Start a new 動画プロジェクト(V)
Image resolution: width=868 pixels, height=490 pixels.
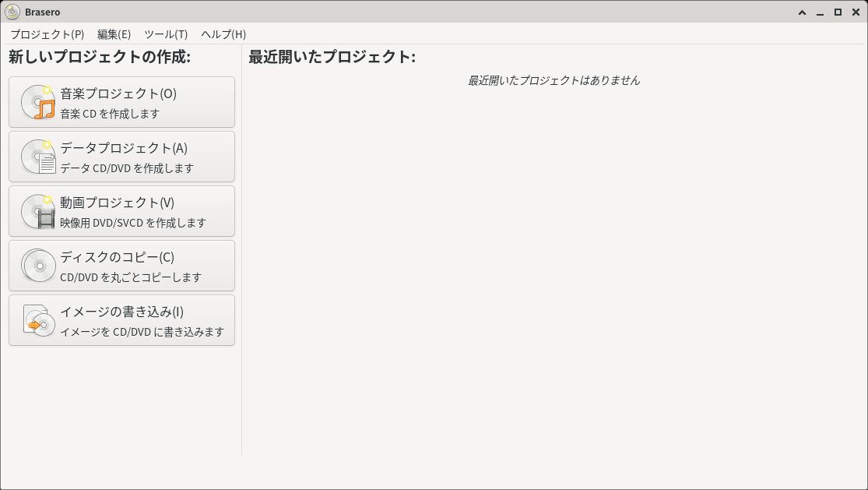(x=121, y=212)
